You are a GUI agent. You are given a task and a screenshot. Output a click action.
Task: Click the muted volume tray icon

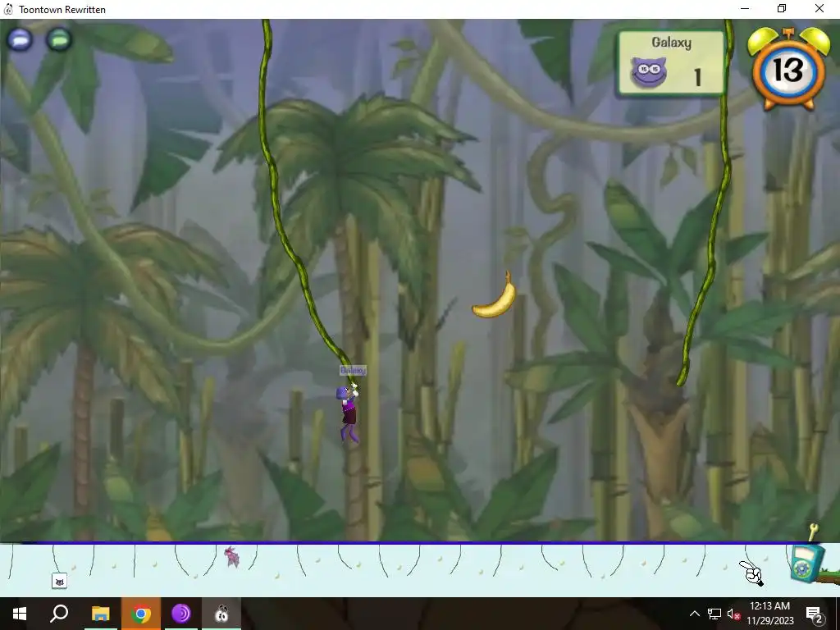click(x=734, y=614)
